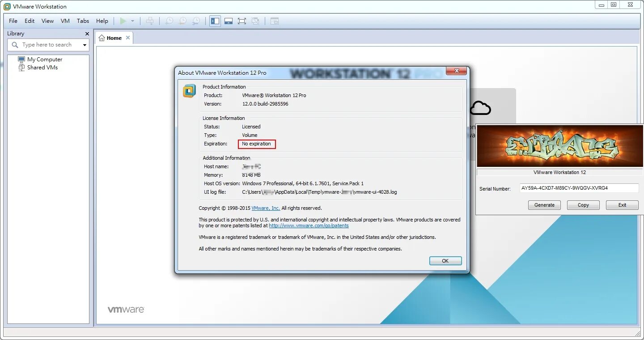Click the graffiti banner in keygen window
Image resolution: width=644 pixels, height=340 pixels.
(x=560, y=146)
